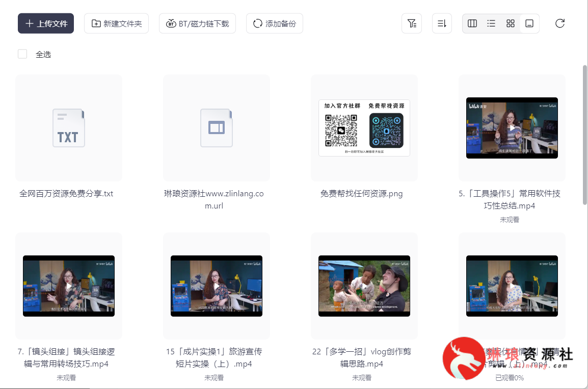Refresh the file list
The height and width of the screenshot is (389, 588).
click(560, 23)
